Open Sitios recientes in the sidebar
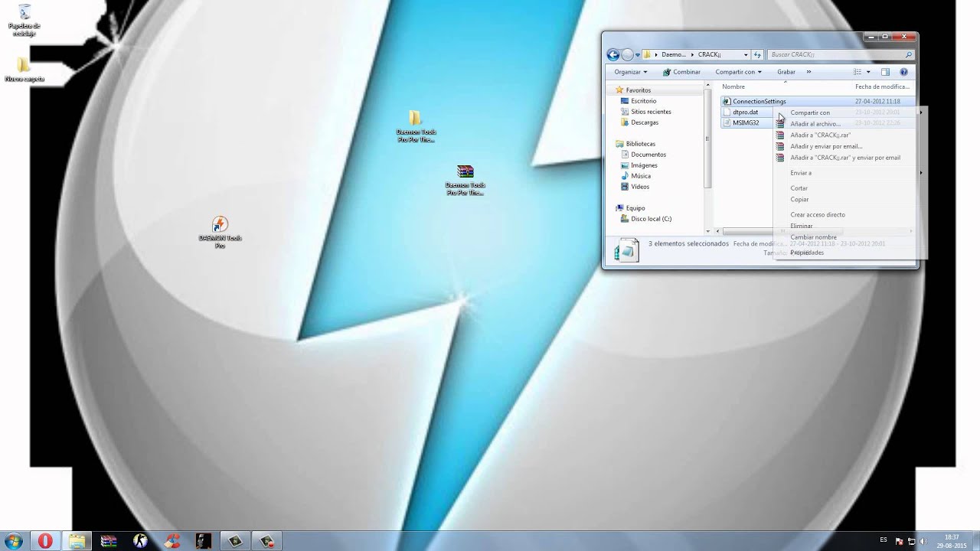980x551 pixels. 651,112
